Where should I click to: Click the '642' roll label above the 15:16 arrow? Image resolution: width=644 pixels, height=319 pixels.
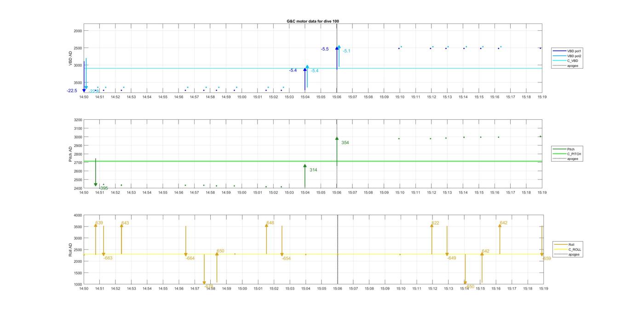[x=504, y=223]
